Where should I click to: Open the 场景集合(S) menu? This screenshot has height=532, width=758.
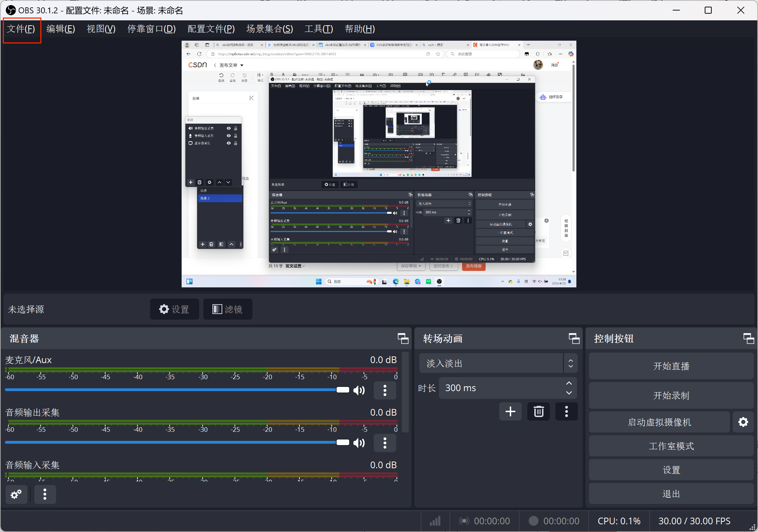(x=269, y=29)
